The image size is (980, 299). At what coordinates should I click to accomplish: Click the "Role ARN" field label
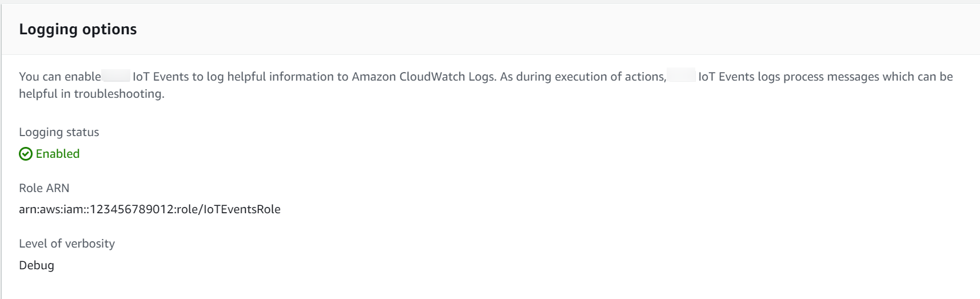click(x=44, y=188)
